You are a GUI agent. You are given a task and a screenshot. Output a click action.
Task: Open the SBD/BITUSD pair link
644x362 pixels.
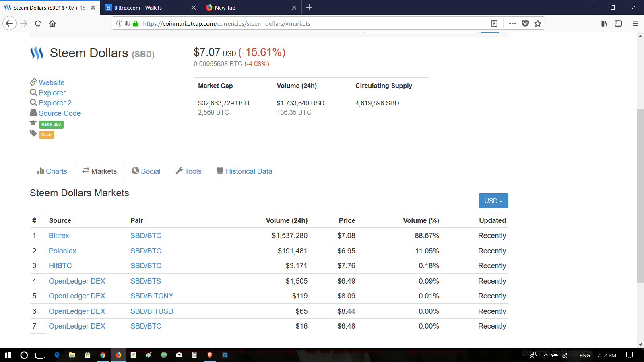[152, 311]
